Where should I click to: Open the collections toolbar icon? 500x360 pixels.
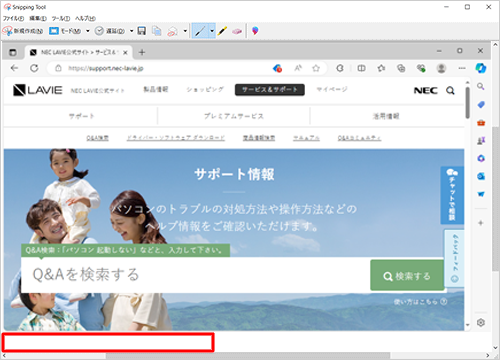point(401,68)
